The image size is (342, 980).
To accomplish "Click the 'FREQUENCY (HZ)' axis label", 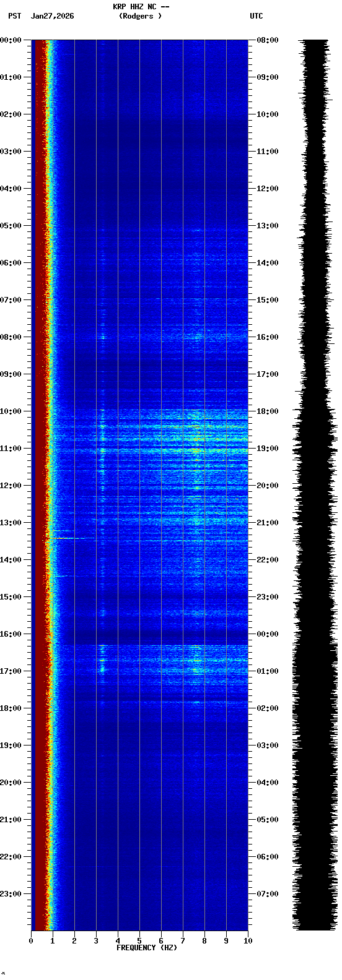I will click(147, 948).
